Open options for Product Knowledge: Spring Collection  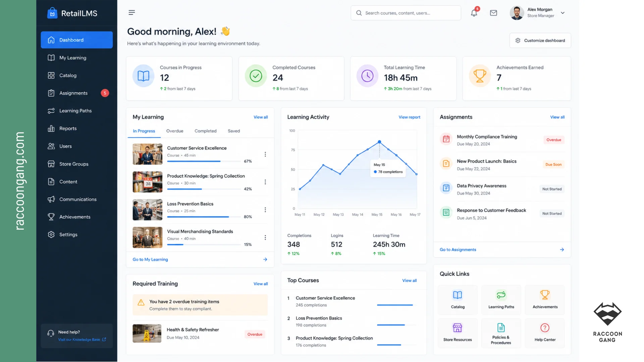pyautogui.click(x=265, y=182)
